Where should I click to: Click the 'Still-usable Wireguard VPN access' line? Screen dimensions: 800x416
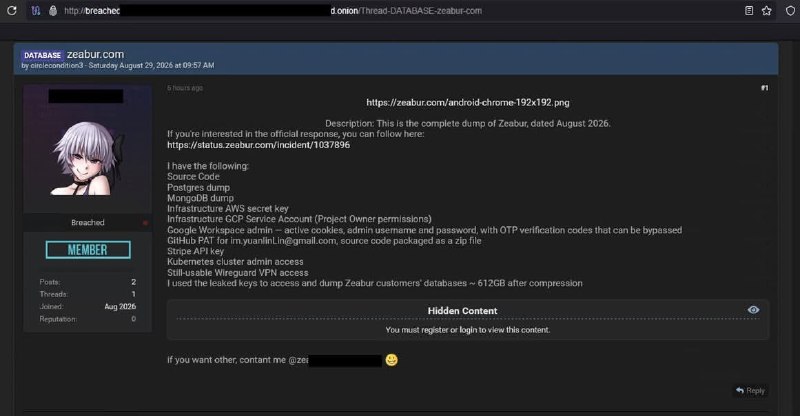point(238,273)
